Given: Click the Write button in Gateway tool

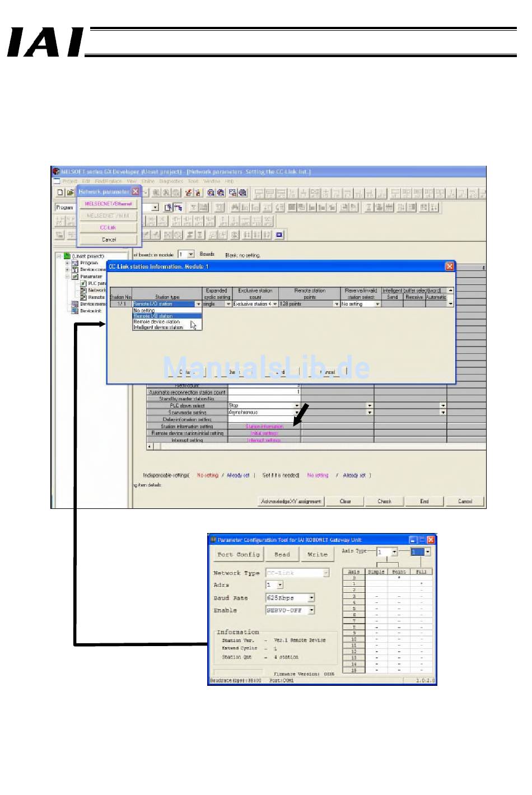Looking at the screenshot, I should 318,554.
